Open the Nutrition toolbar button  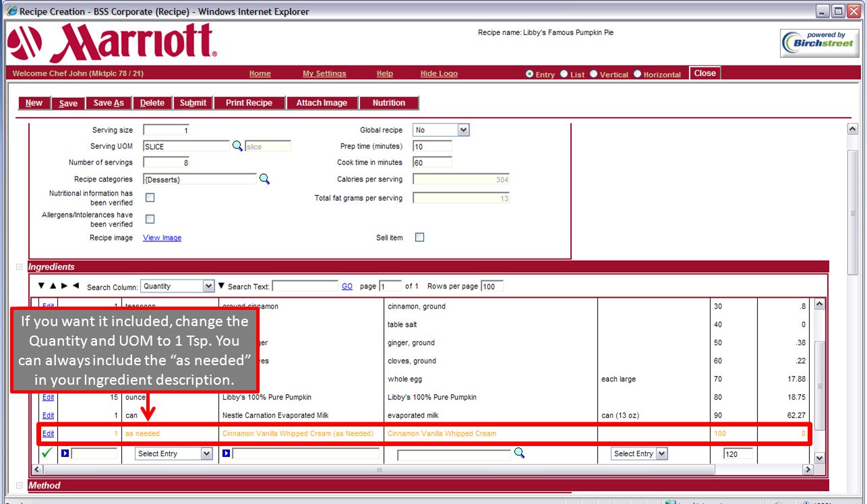(x=389, y=103)
